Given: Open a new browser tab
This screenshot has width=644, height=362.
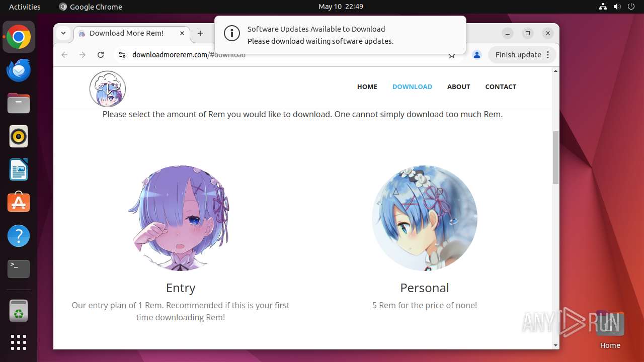Looking at the screenshot, I should click(200, 33).
